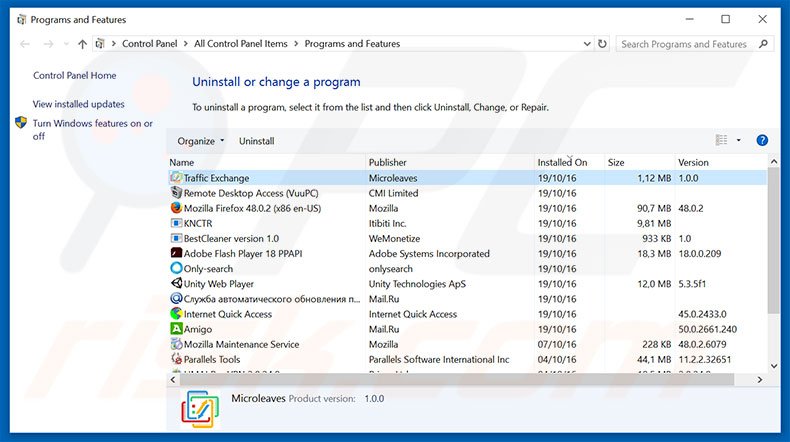Image resolution: width=790 pixels, height=442 pixels.
Task: Sort by the Name column header
Action: (x=267, y=162)
